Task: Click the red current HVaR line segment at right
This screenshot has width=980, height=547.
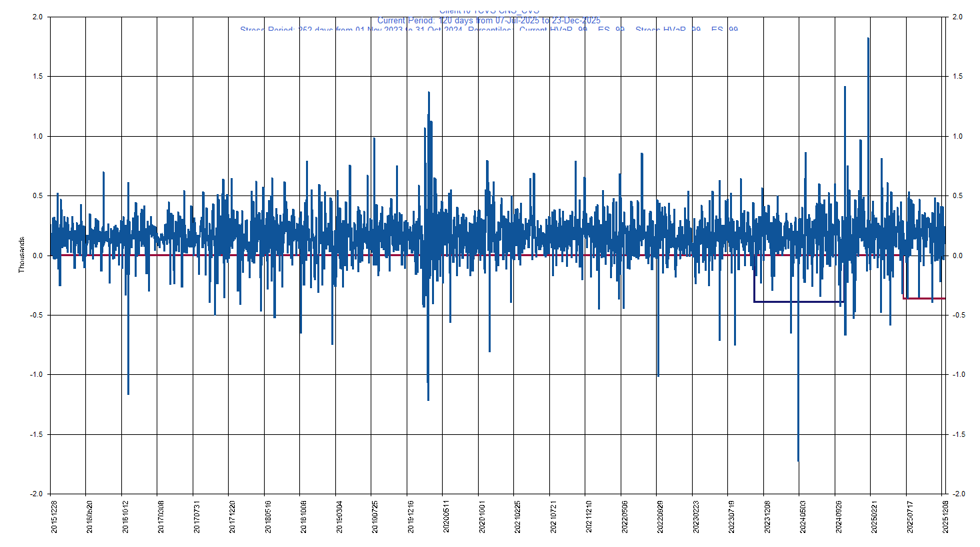Action: coord(924,298)
